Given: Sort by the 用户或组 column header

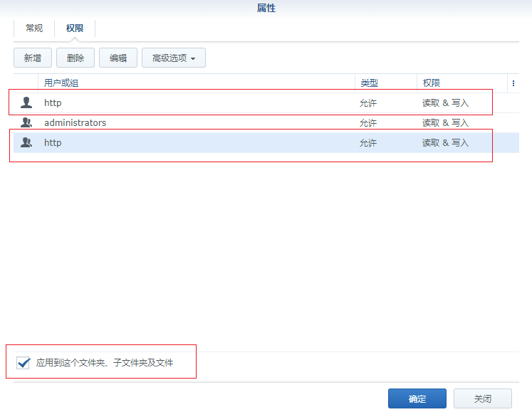Looking at the screenshot, I should pos(61,83).
